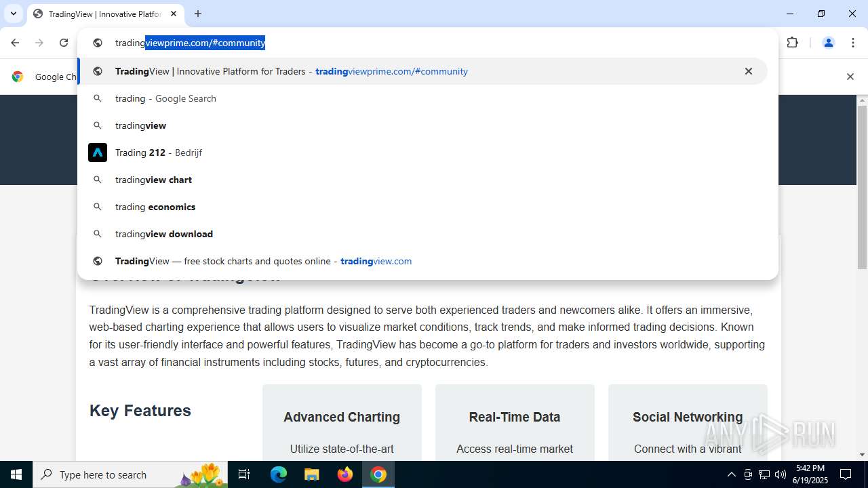Open the Extensions puzzle icon
868x488 pixels.
click(792, 43)
